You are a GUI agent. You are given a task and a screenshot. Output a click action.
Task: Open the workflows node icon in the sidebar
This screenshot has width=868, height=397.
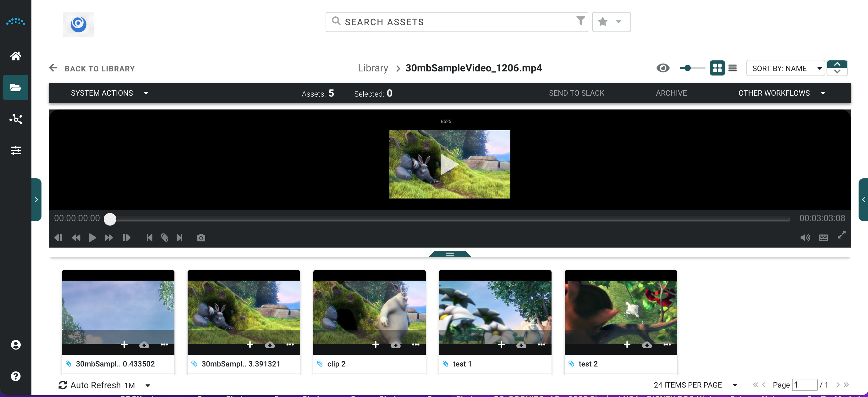(x=15, y=119)
